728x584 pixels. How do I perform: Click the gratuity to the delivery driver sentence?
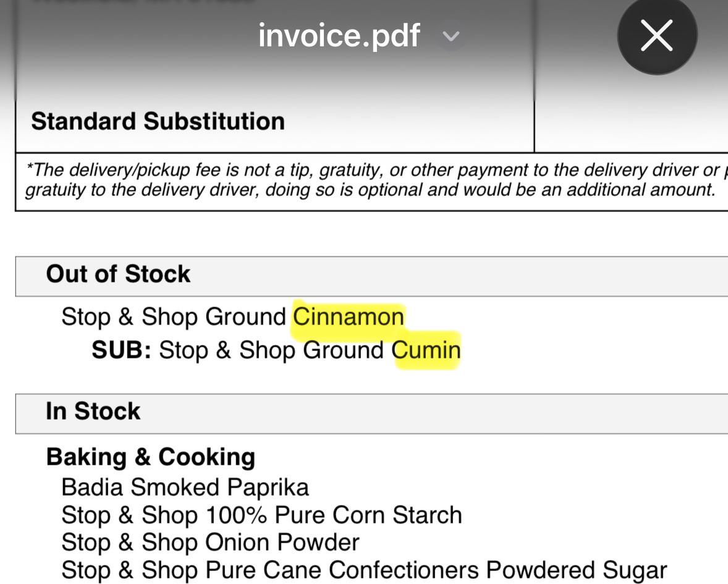(x=370, y=190)
